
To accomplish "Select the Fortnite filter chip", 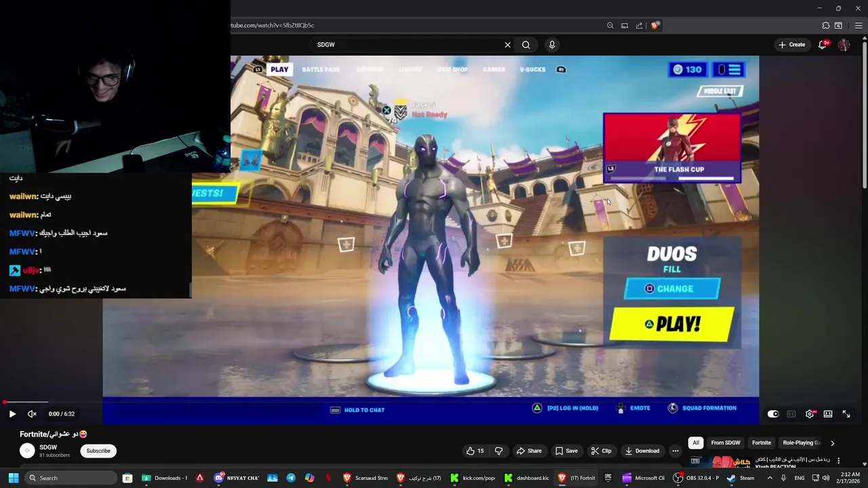I will (x=762, y=443).
